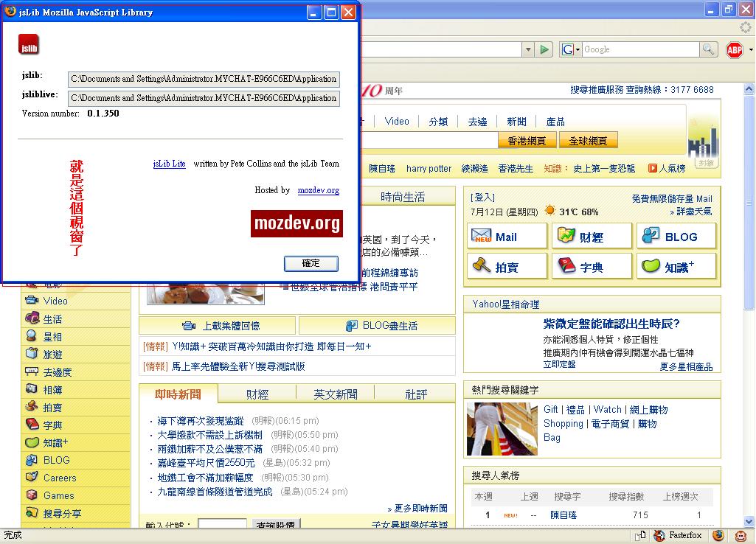
Task: Open the Adblock Plus dropdown arrow
Action: (749, 49)
